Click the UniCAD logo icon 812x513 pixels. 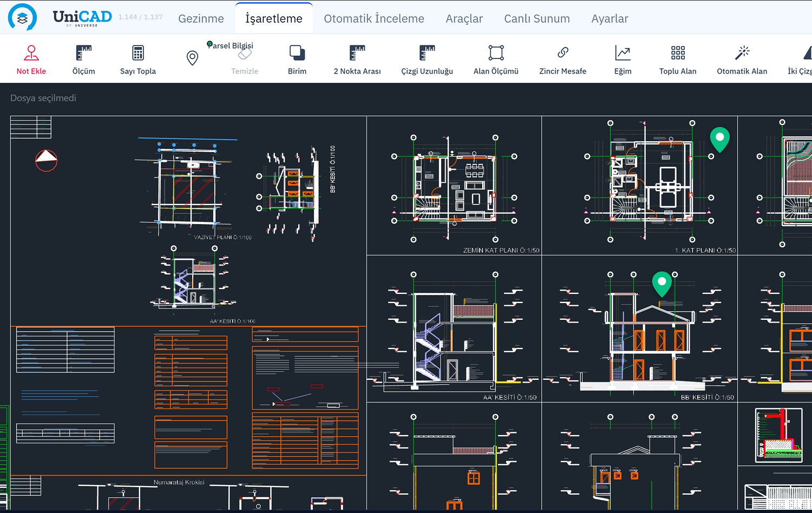[x=23, y=17]
